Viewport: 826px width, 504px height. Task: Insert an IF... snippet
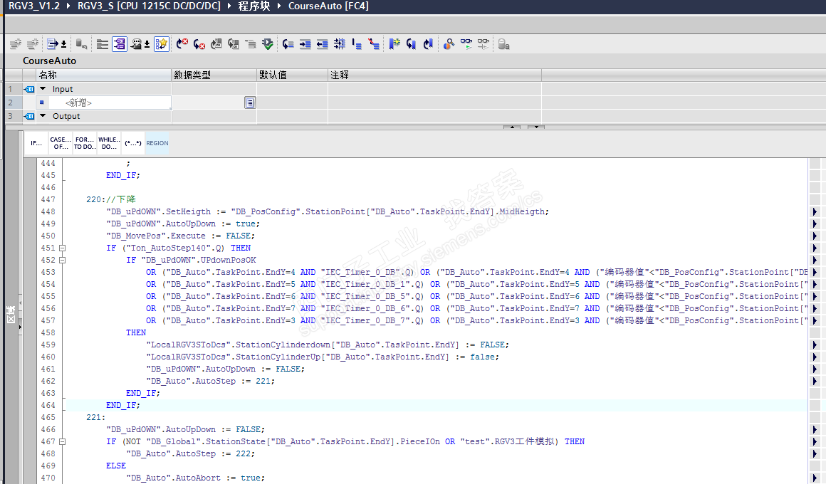(36, 143)
